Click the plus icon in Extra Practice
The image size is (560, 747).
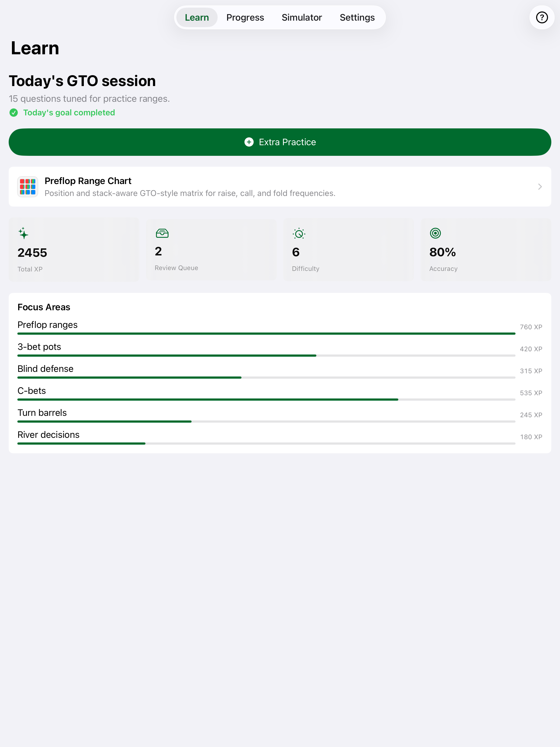[x=249, y=142]
